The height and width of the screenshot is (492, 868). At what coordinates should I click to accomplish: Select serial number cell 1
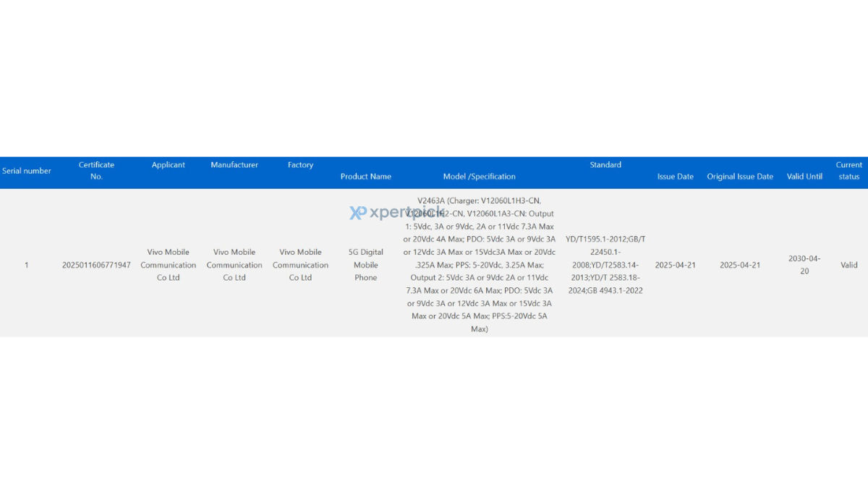click(27, 265)
